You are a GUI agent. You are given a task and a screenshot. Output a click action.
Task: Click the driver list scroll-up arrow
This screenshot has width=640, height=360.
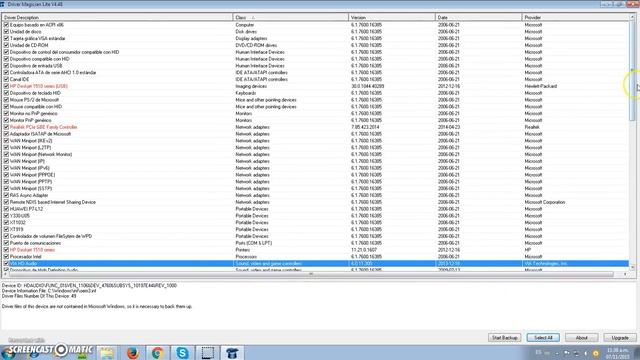tap(632, 18)
